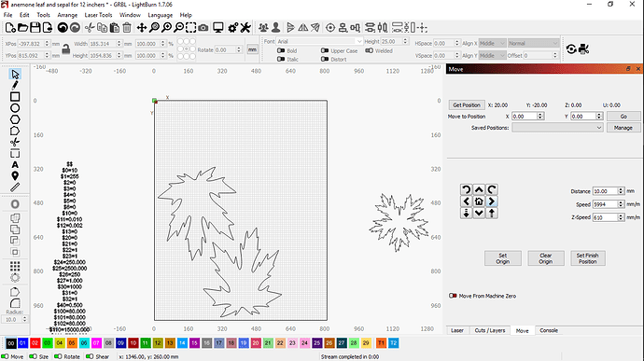Open the File menu
Screen dimensions: 644x361
click(x=7, y=15)
